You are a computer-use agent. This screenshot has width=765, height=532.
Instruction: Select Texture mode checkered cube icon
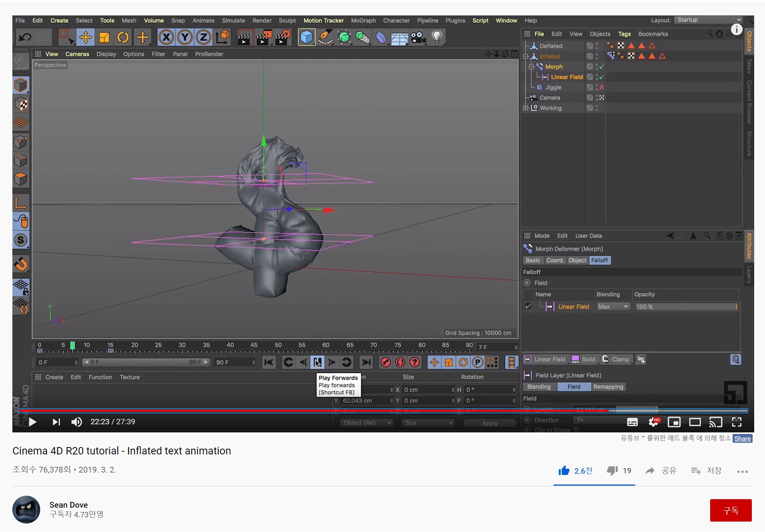21,104
